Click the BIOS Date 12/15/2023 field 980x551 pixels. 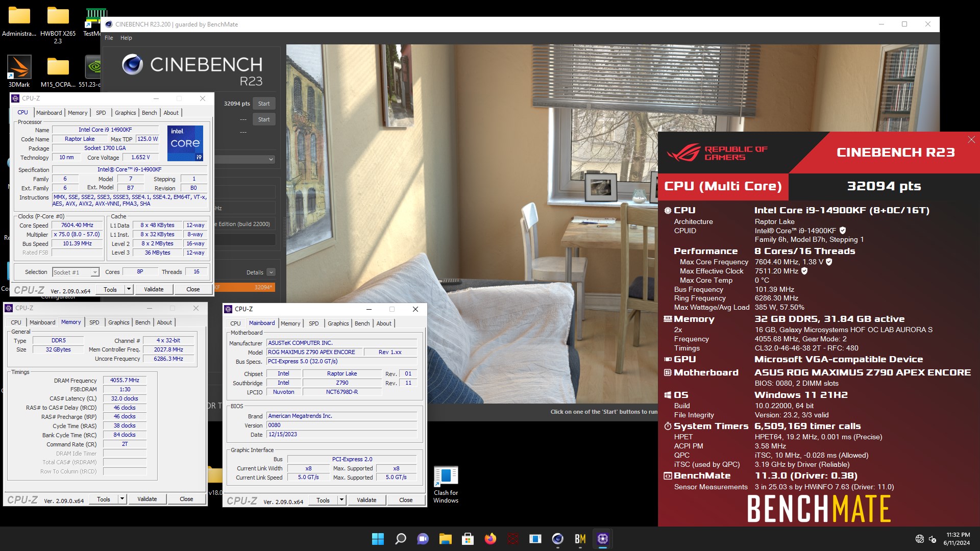point(342,434)
